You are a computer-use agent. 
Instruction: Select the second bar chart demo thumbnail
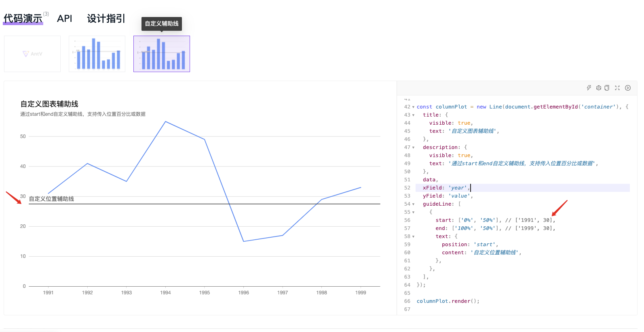[x=97, y=54]
